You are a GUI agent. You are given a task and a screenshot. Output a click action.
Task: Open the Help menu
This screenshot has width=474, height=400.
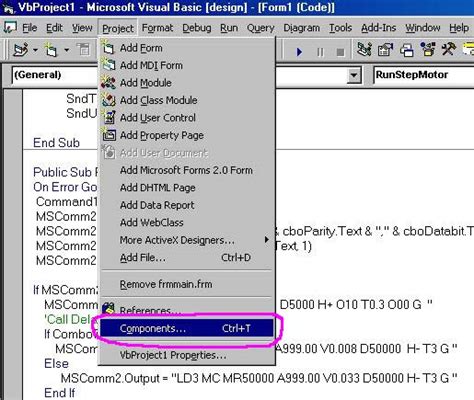coord(459,28)
